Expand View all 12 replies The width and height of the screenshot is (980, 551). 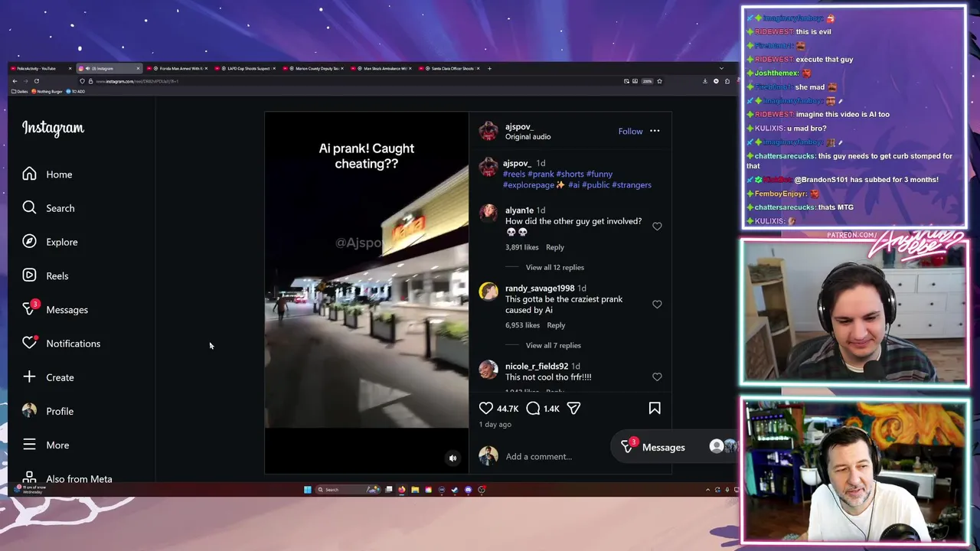coord(555,267)
